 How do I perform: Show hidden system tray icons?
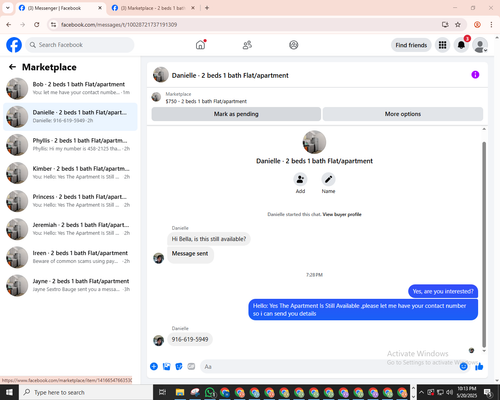(421, 392)
